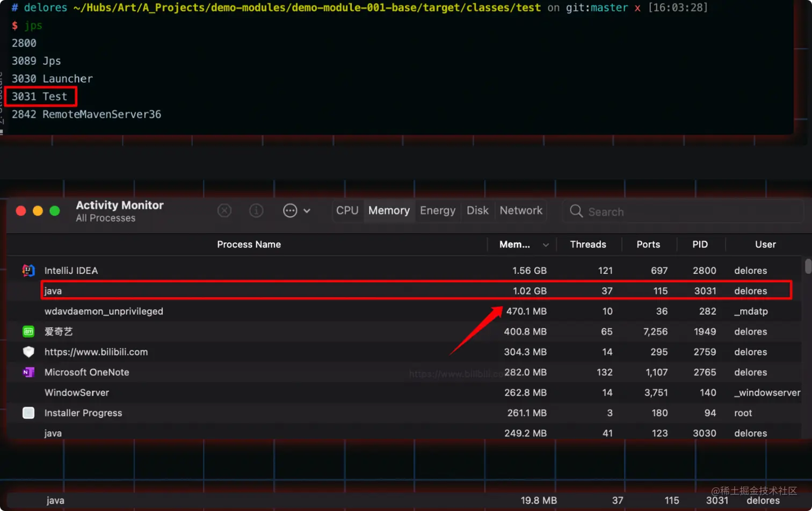Click the Installer Progress app icon

[x=28, y=413]
